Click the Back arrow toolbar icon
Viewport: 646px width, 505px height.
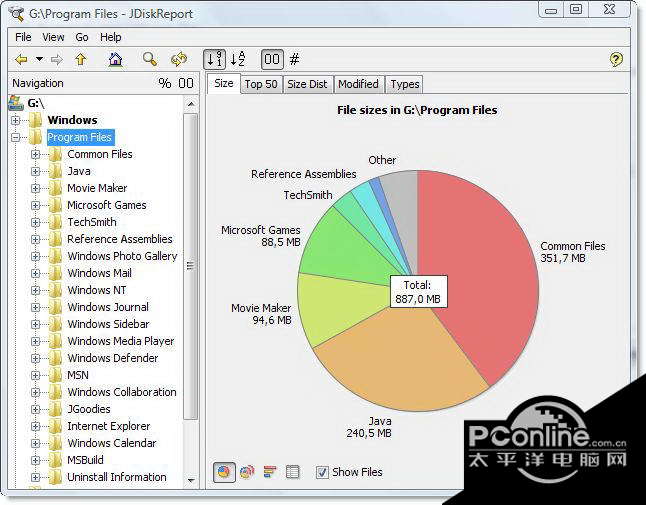coord(21,60)
